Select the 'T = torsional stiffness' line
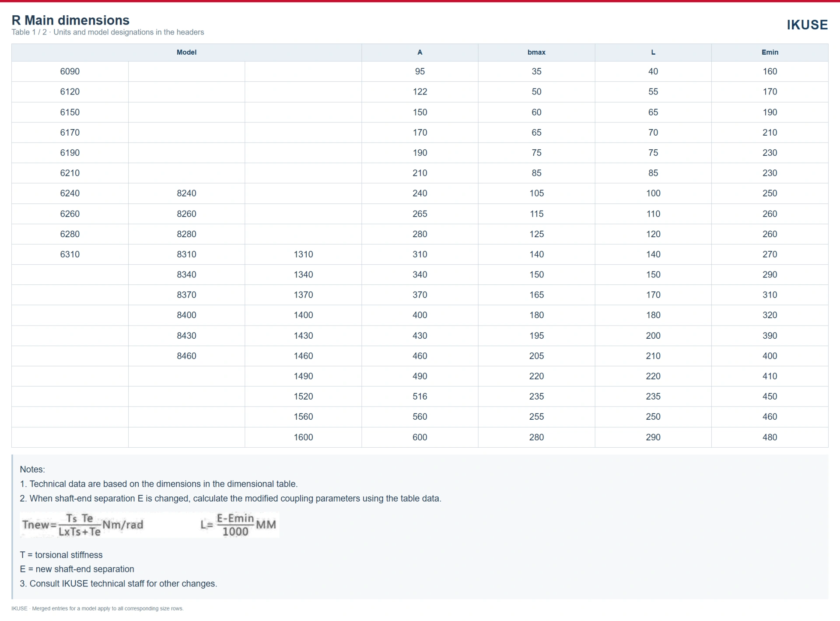This screenshot has width=840, height=621. [x=61, y=555]
